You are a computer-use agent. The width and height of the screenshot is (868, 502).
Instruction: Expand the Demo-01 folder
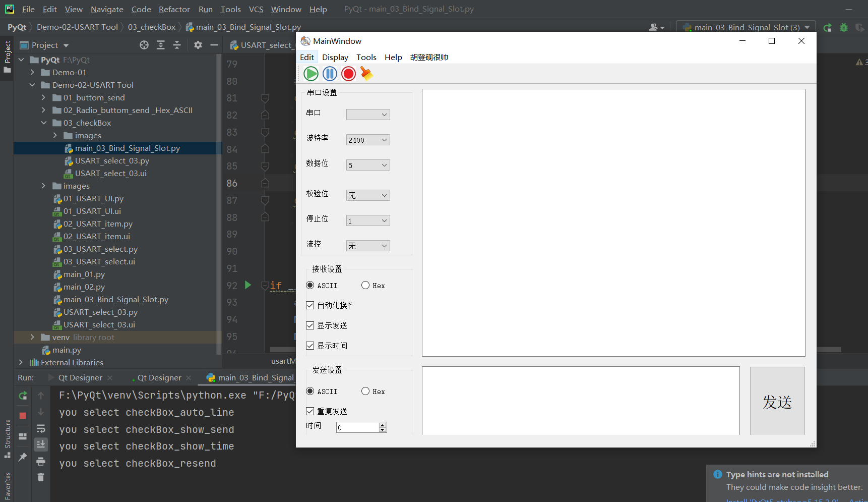33,72
